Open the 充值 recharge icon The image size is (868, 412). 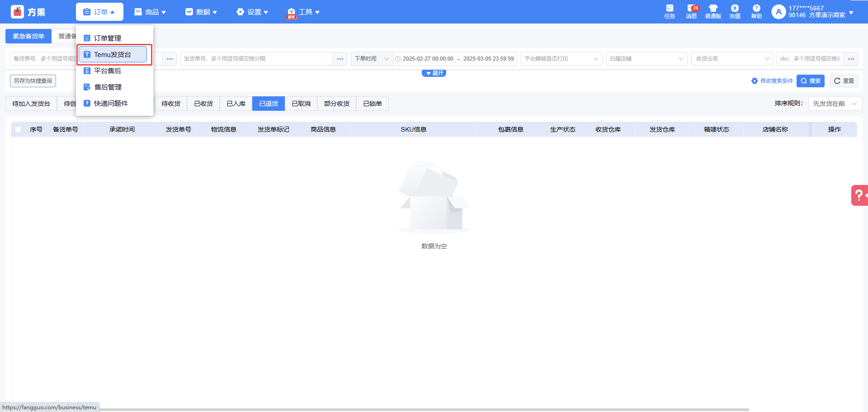(x=735, y=11)
